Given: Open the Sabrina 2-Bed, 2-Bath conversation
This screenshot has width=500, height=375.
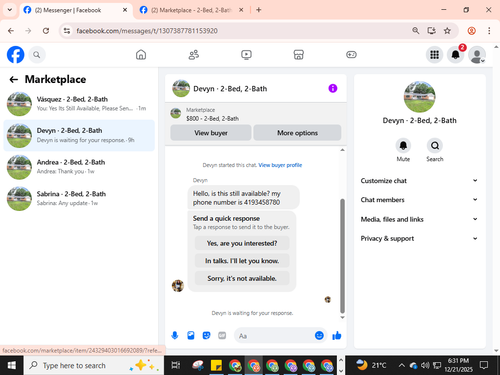Looking at the screenshot, I should (x=79, y=199).
